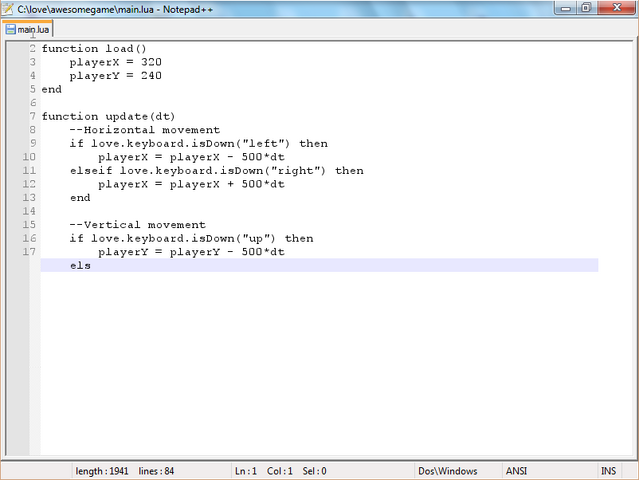Select the main.lua document tab
This screenshot has height=480, width=639.
pyautogui.click(x=27, y=29)
